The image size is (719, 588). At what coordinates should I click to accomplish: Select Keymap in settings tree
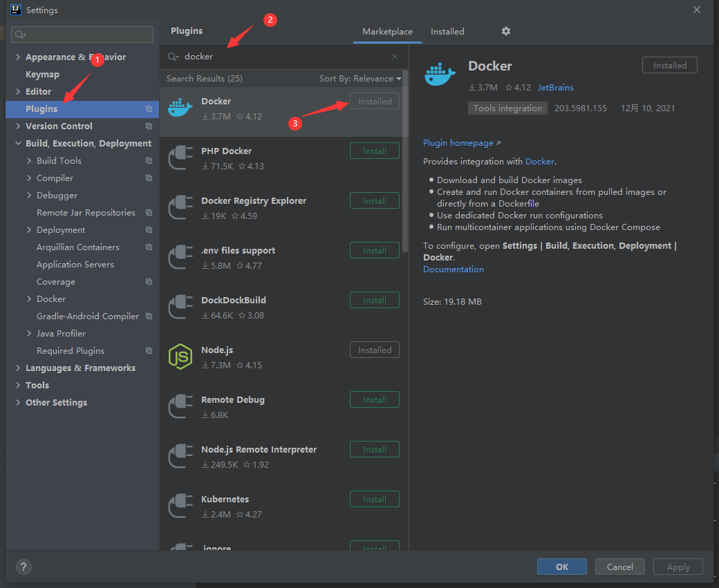click(x=42, y=75)
